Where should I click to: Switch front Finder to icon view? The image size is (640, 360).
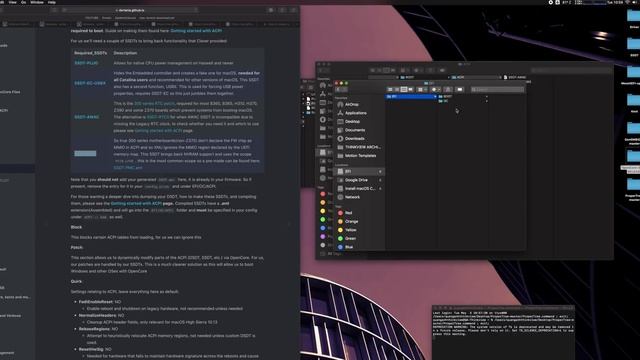coord(390,89)
